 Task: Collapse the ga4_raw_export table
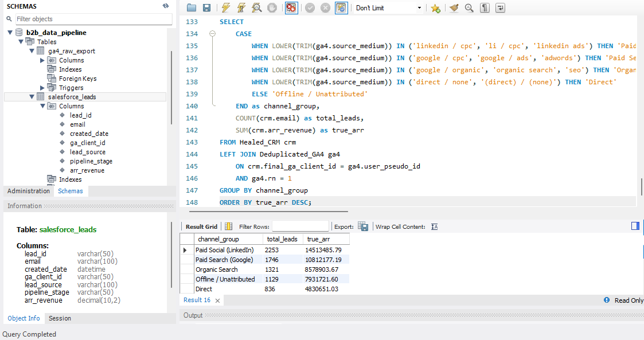[32, 51]
